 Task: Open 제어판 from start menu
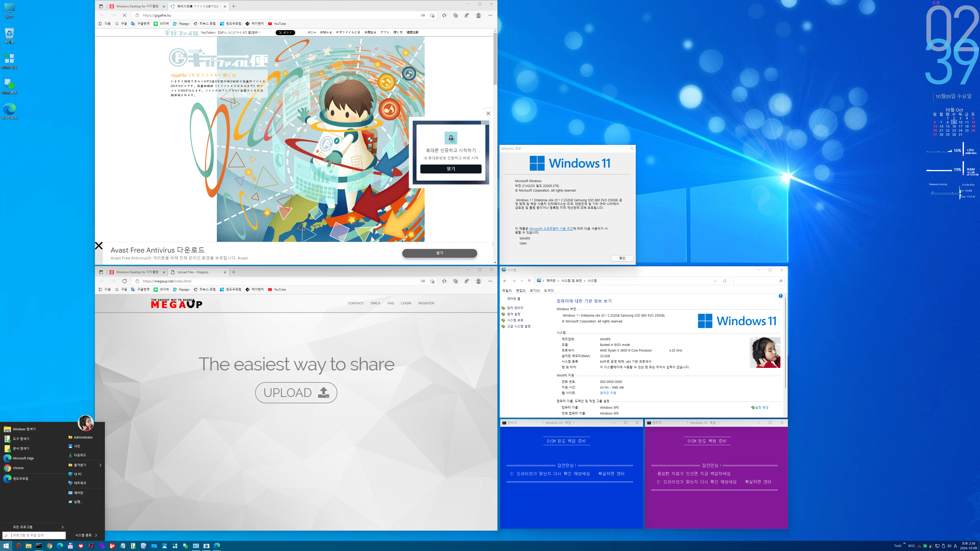(78, 493)
